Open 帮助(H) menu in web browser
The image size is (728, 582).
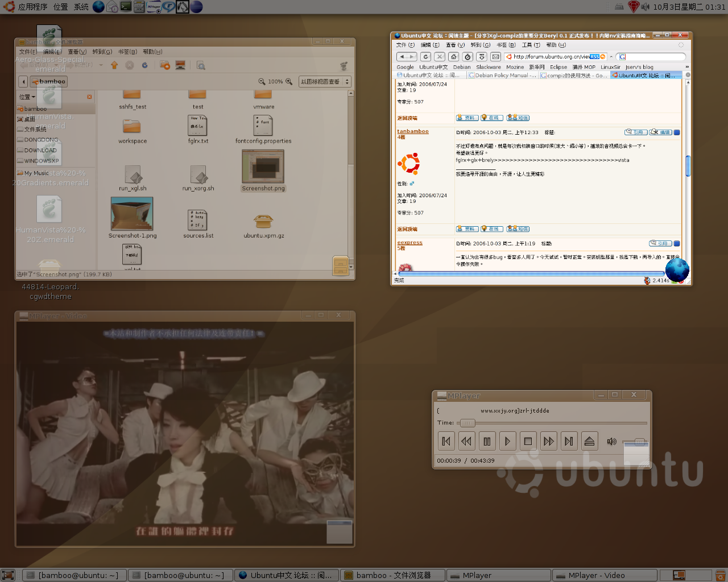(556, 45)
